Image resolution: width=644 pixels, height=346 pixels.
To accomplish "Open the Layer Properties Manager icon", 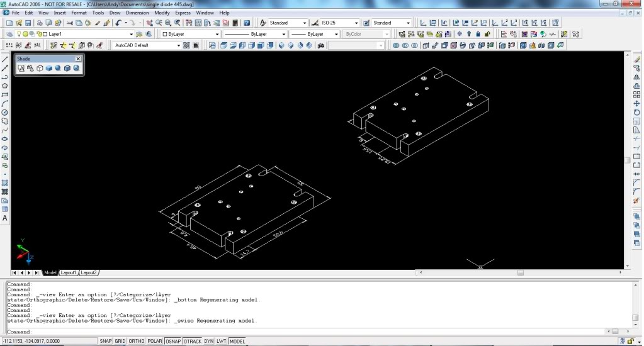I will pos(9,34).
